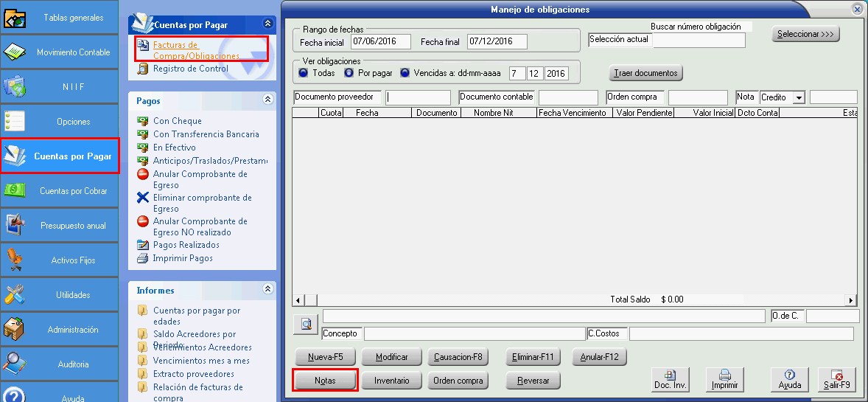This screenshot has width=868, height=402.
Task: Open the Nota Credito dropdown
Action: pos(798,98)
